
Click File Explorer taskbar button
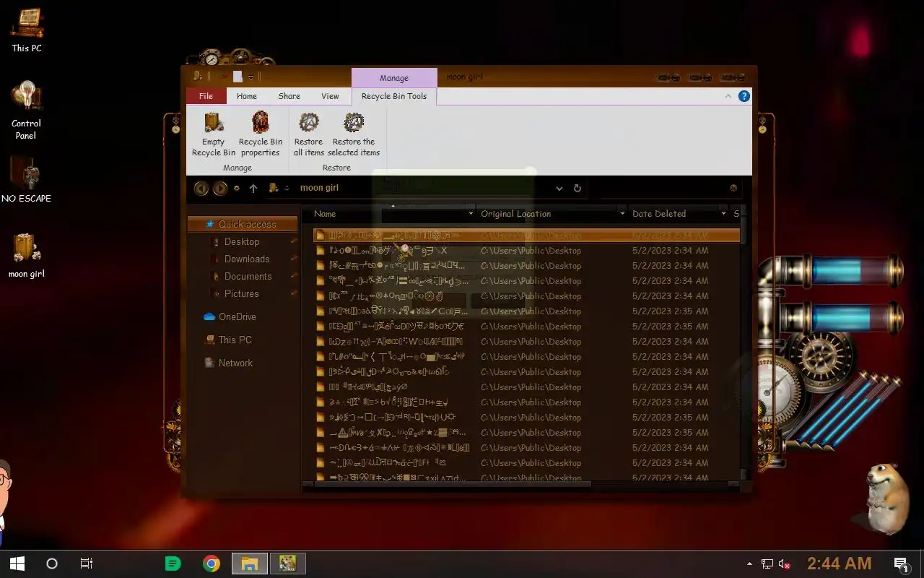click(249, 564)
